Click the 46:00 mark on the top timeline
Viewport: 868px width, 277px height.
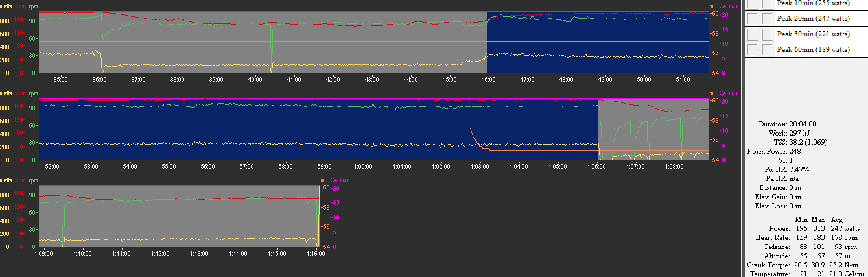[x=488, y=79]
